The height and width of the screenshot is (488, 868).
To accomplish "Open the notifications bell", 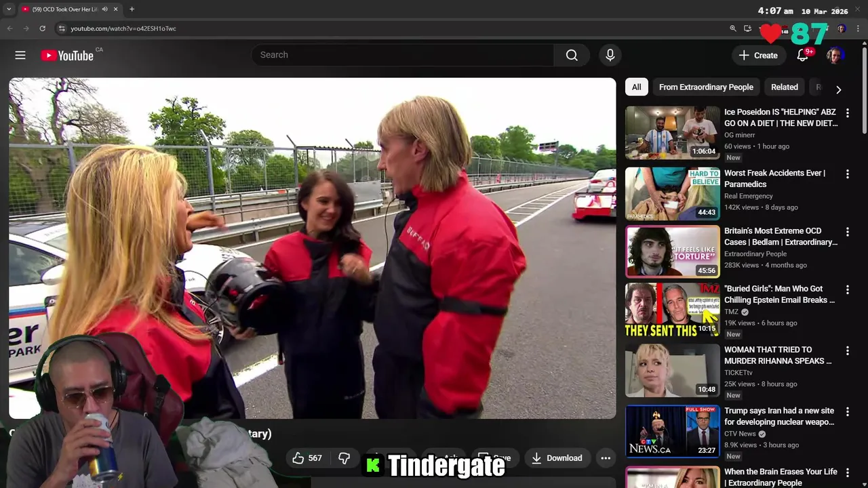I will click(x=803, y=56).
